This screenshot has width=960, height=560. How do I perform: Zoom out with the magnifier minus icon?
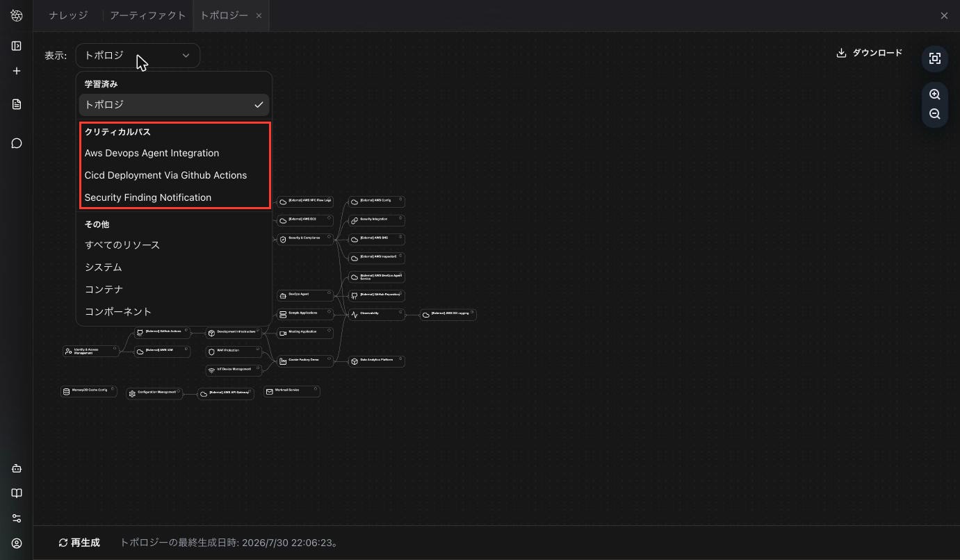pyautogui.click(x=935, y=114)
